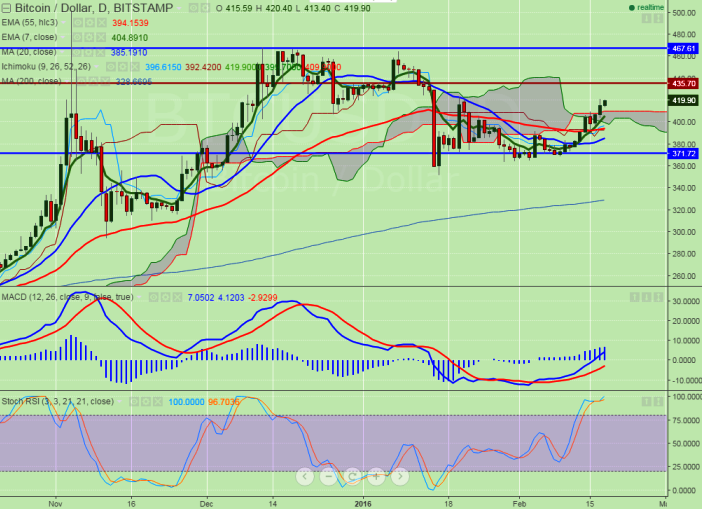Hide the EMA (55, hlc3) indicator via eye
Image resolution: width=702 pixels, height=509 pixels.
coord(78,23)
